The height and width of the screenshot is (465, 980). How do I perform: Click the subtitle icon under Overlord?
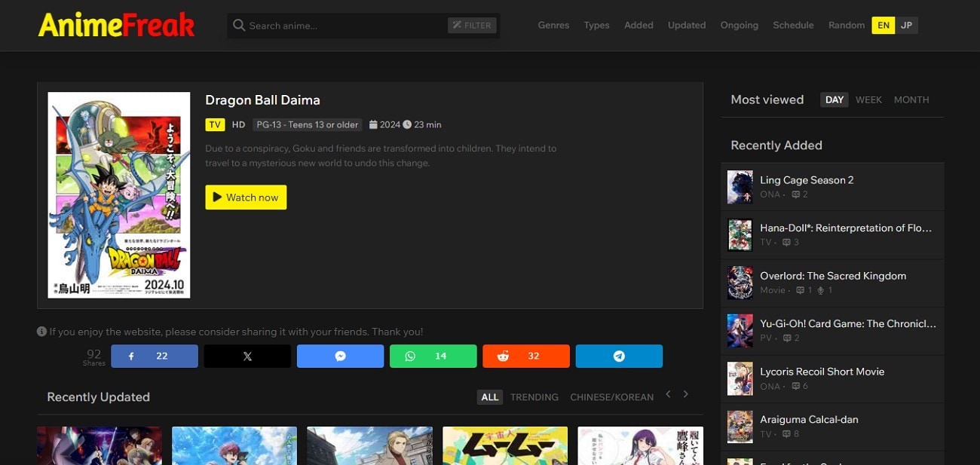[x=799, y=290]
